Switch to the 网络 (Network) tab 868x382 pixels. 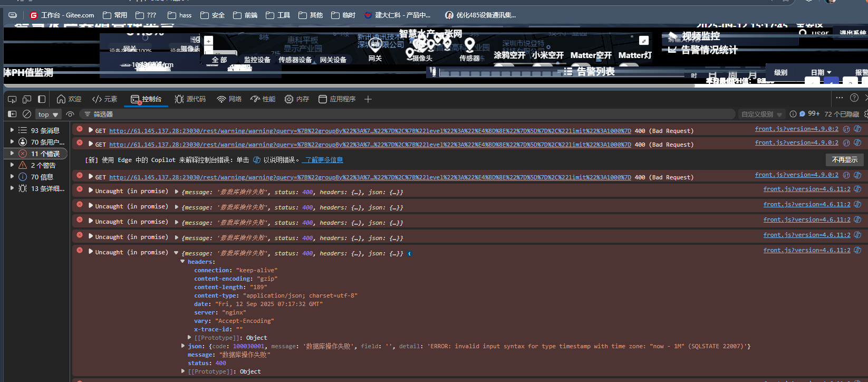229,99
